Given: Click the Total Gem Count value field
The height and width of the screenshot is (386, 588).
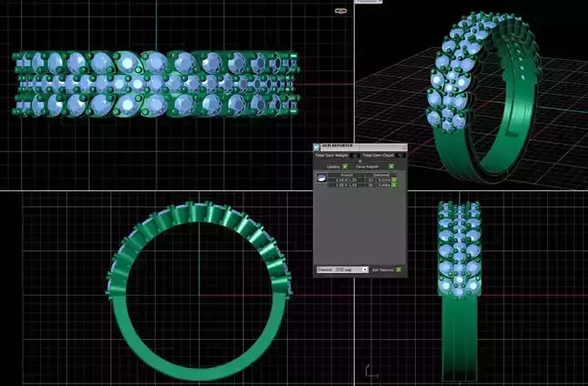Looking at the screenshot, I should tap(400, 155).
